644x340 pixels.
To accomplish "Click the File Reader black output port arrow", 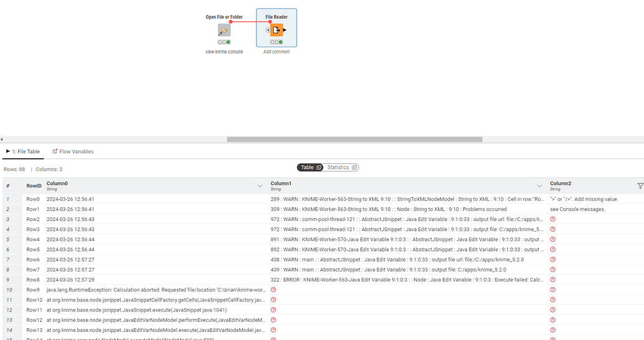I will (x=285, y=30).
